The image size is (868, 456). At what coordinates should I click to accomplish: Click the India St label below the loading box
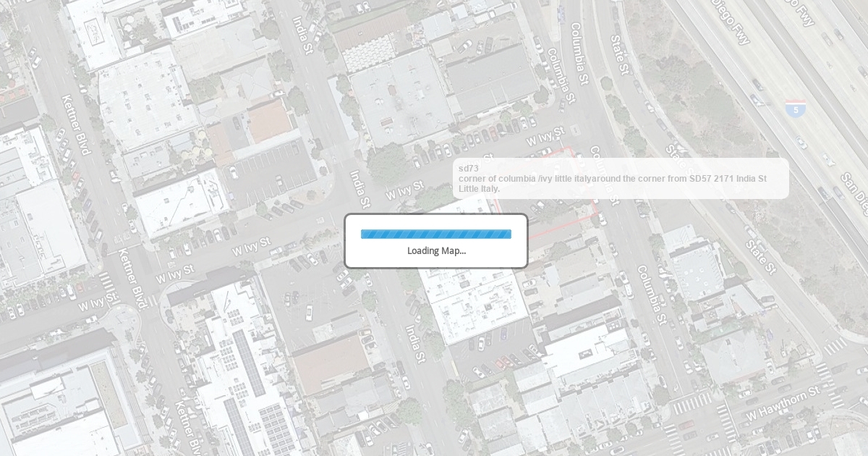(x=415, y=344)
